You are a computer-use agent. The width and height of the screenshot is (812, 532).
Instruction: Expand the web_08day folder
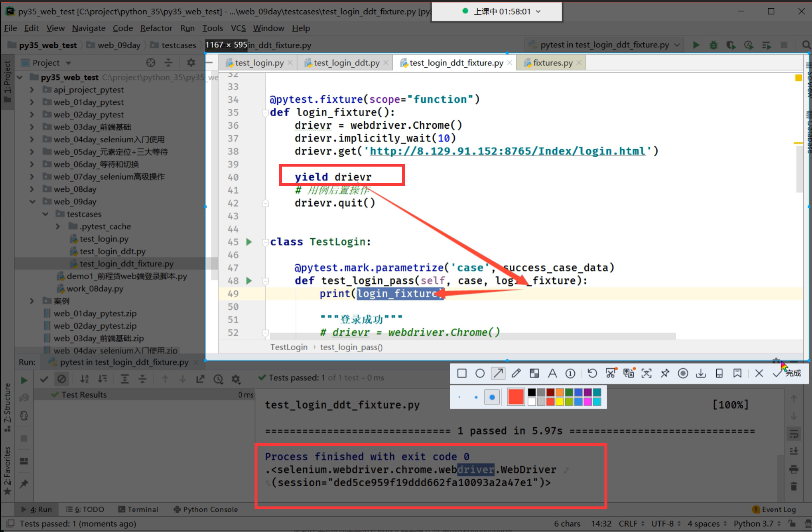(32, 189)
